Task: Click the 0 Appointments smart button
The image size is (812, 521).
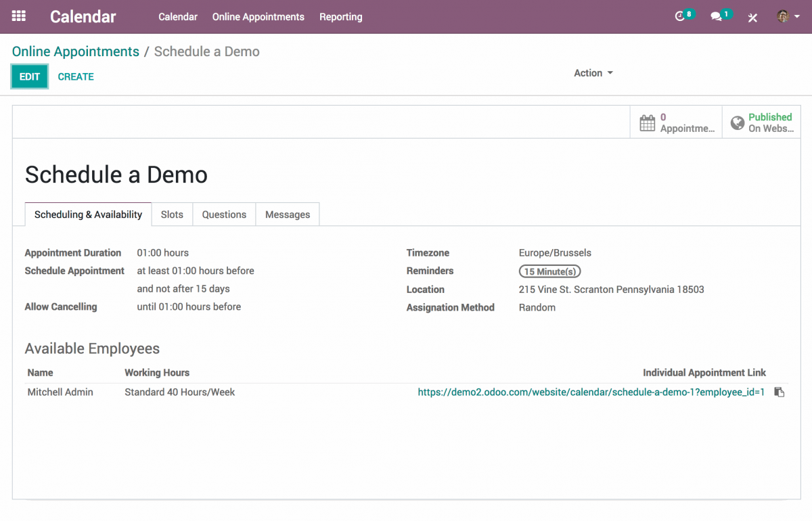Action: (680, 122)
